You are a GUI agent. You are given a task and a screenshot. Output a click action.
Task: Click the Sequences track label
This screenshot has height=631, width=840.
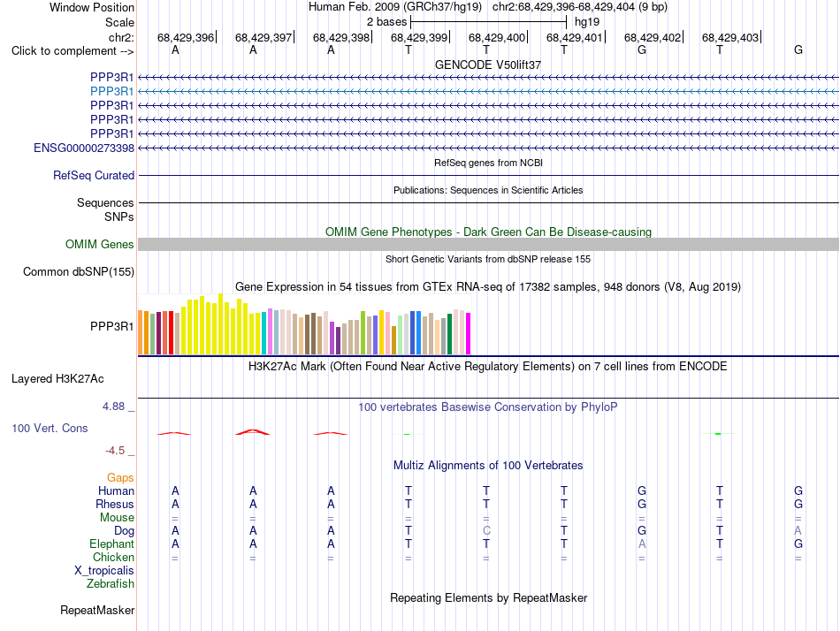coord(105,203)
